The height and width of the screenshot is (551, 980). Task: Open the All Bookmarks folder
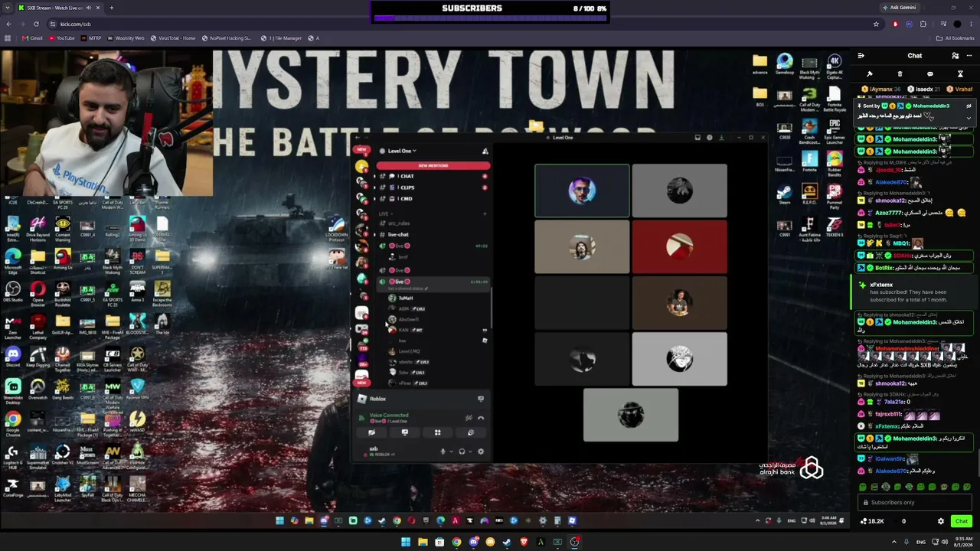955,38
